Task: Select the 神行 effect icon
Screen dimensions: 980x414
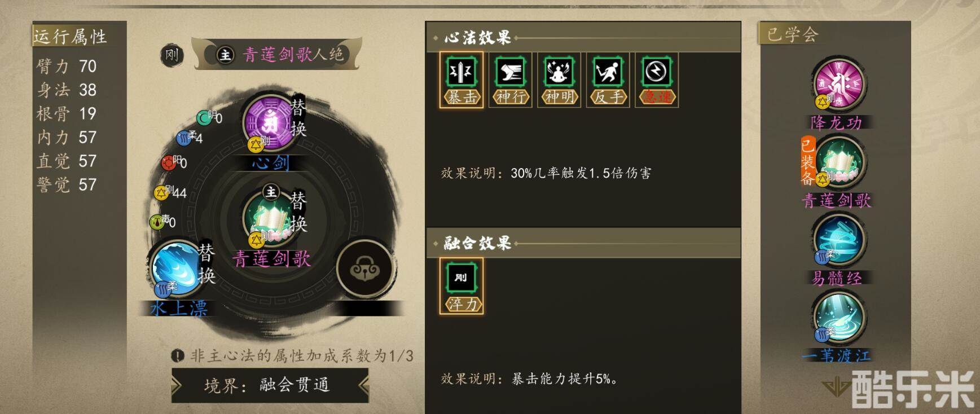Action: tap(510, 80)
